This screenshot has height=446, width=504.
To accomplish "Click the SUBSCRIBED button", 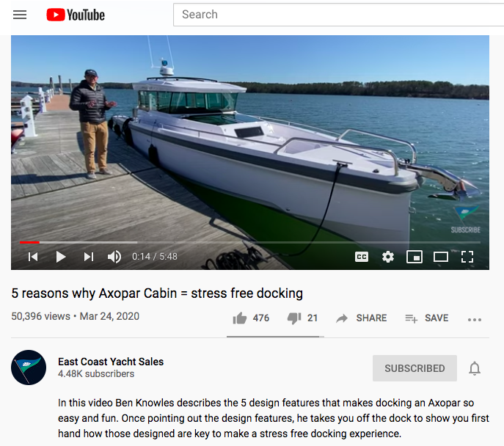I will tap(414, 368).
